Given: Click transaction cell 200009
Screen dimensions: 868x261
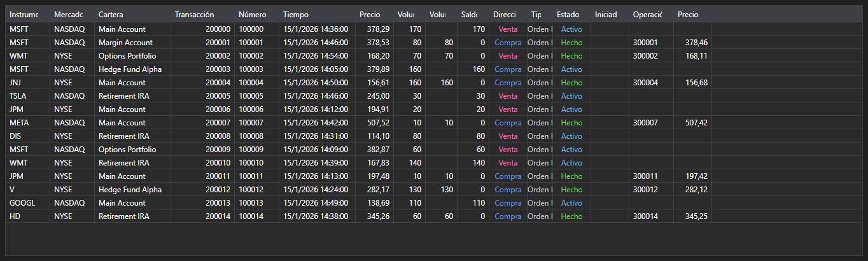Looking at the screenshot, I should [x=202, y=150].
